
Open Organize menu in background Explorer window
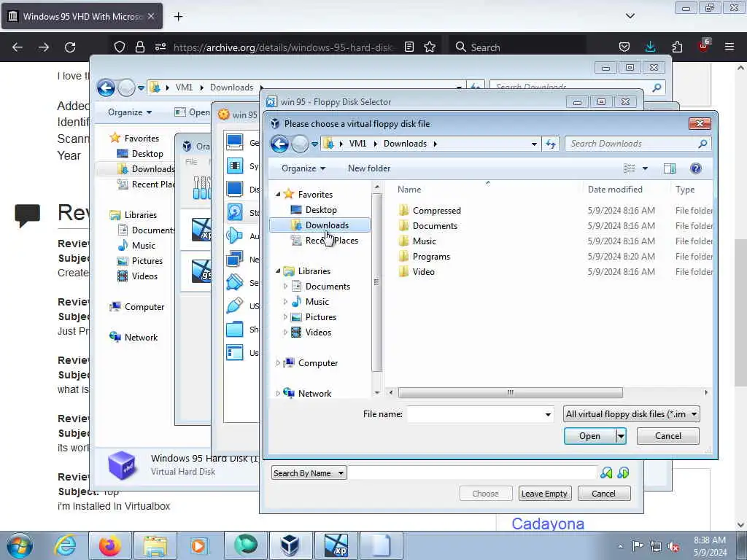130,112
